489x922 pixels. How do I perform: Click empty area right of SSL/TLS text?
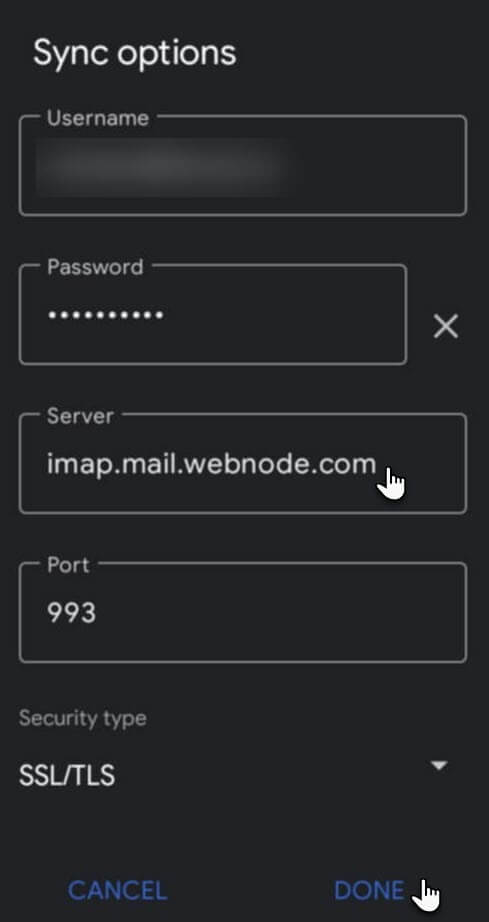(270, 776)
